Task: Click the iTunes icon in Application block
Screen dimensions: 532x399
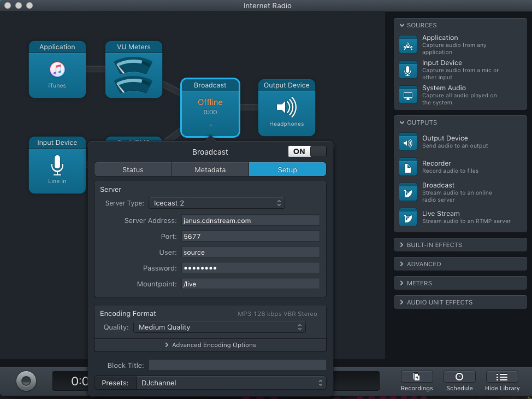Action: [57, 69]
